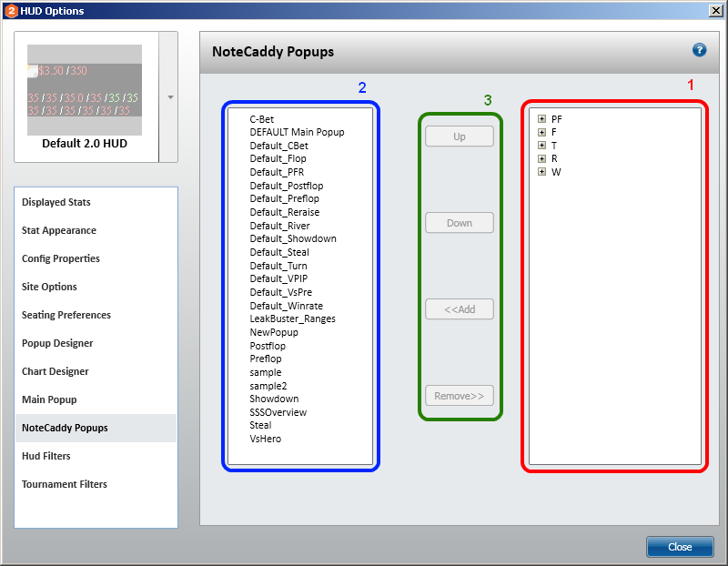Screen dimensions: 728x566
Task: Select Default_Reraise list item
Action: (285, 212)
